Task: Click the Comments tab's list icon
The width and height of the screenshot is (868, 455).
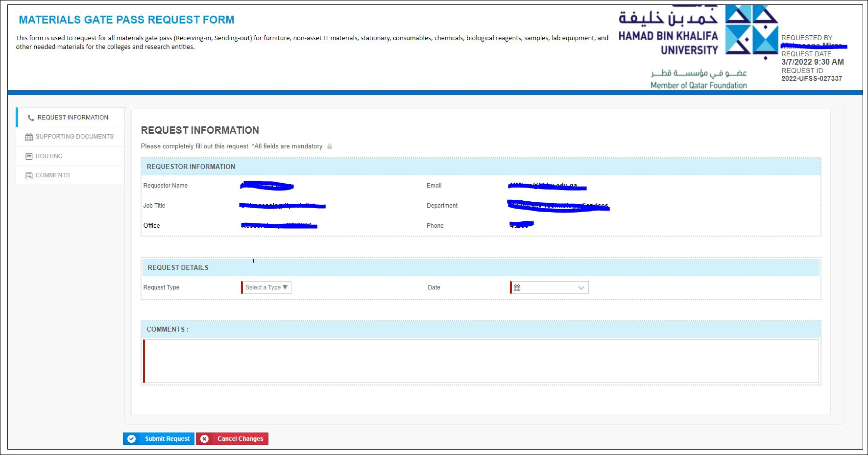Action: click(29, 175)
